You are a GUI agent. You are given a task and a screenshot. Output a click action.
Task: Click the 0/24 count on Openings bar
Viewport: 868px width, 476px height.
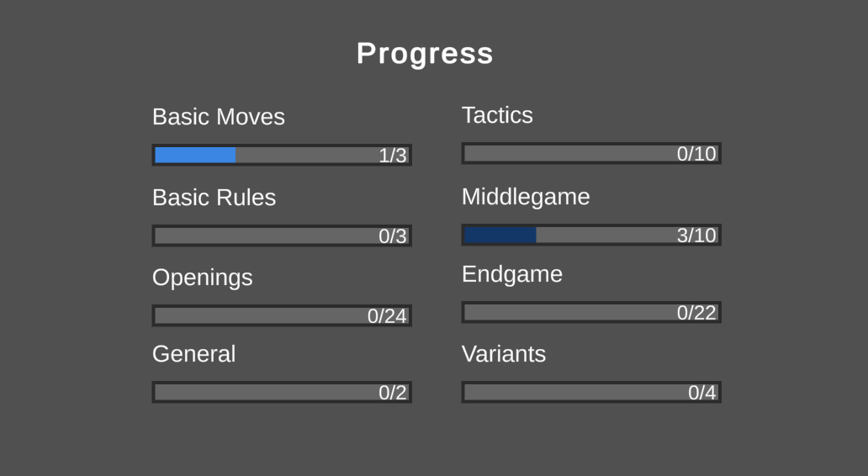(x=387, y=316)
